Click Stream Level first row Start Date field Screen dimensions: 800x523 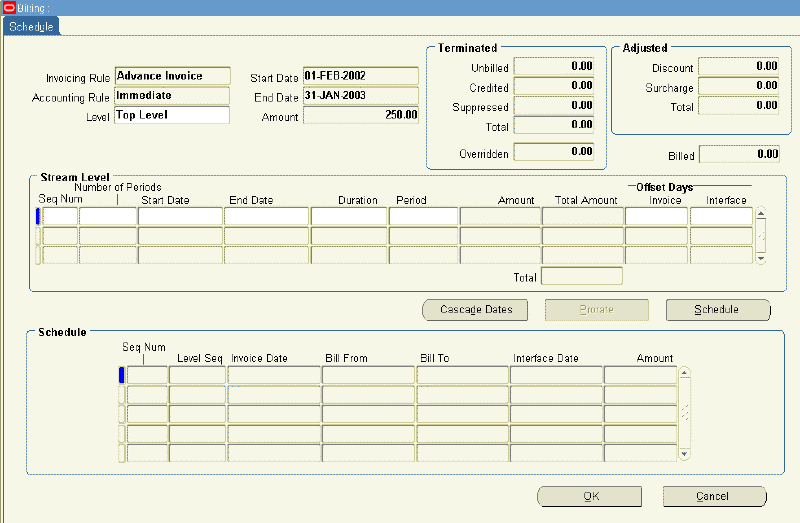tap(180, 216)
